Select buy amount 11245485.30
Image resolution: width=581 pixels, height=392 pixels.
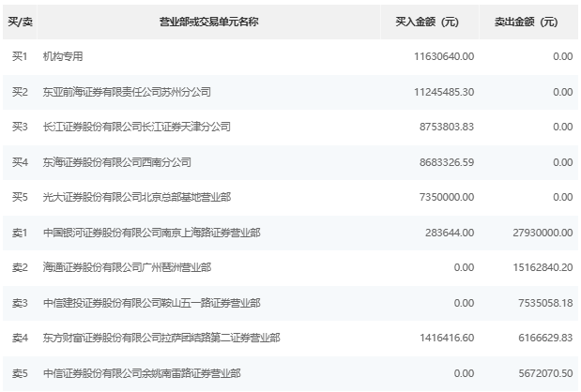pos(444,92)
